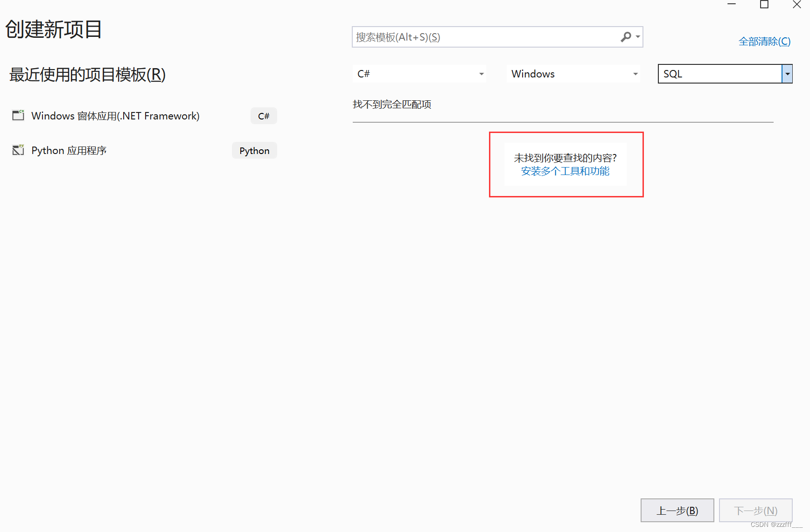Focus the template search field
Image resolution: width=810 pixels, height=532 pixels.
point(497,37)
